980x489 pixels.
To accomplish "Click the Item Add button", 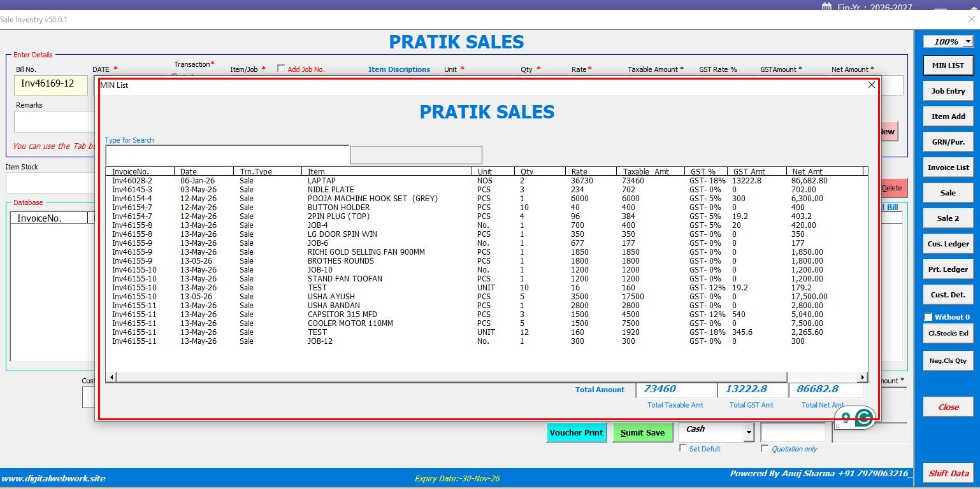I will tap(948, 117).
